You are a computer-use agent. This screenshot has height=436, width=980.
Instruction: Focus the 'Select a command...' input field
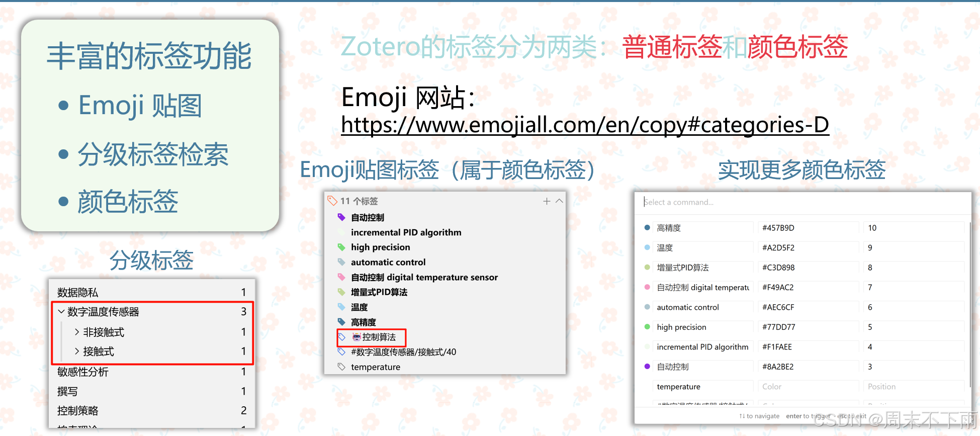pos(803,202)
